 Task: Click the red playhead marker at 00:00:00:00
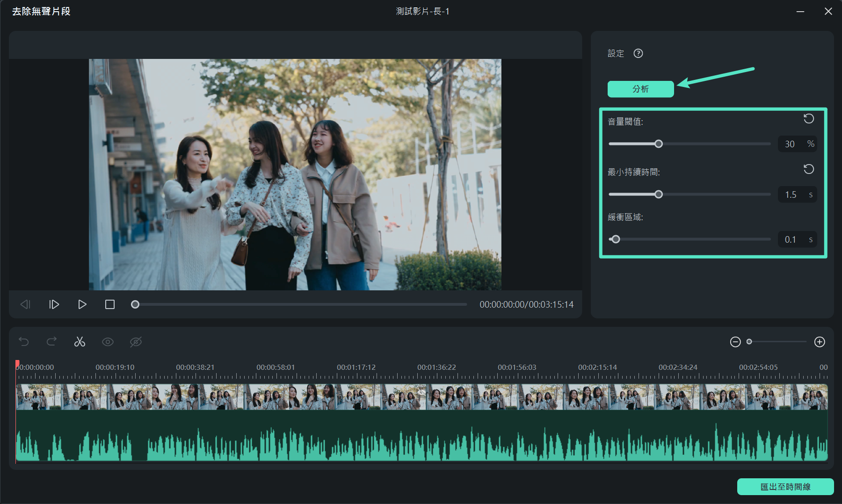tap(17, 364)
